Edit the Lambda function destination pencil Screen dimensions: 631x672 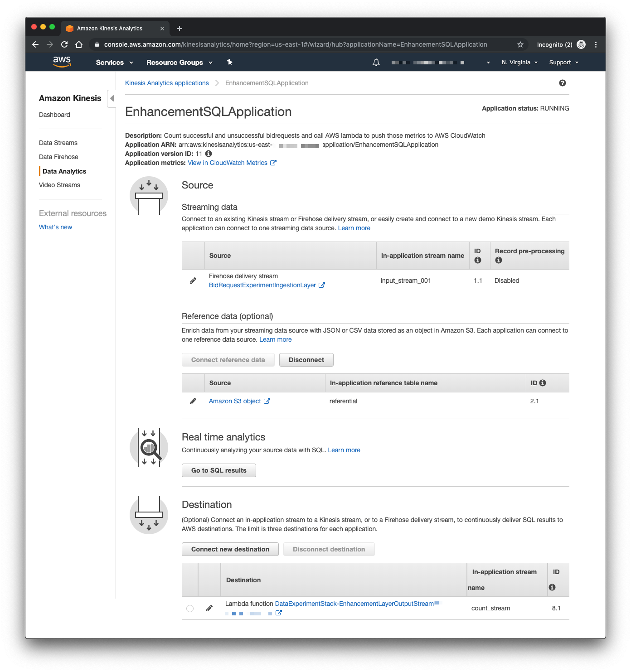tap(209, 608)
